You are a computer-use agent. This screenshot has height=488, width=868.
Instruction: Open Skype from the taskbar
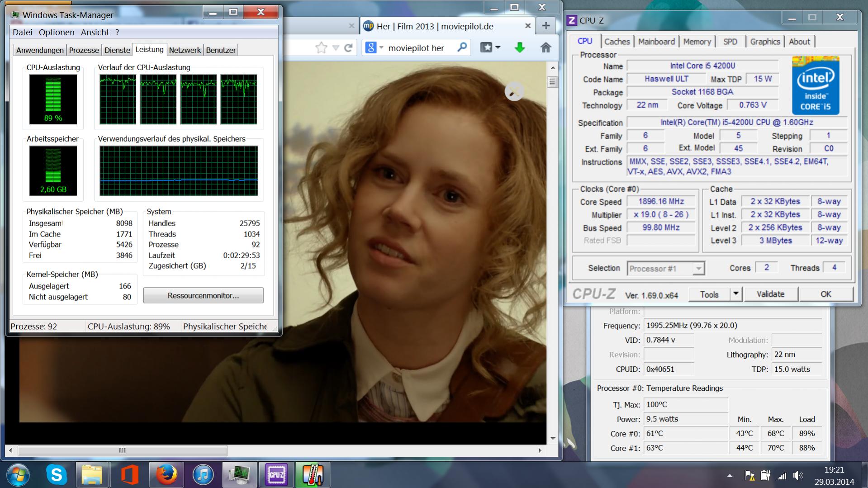point(57,475)
